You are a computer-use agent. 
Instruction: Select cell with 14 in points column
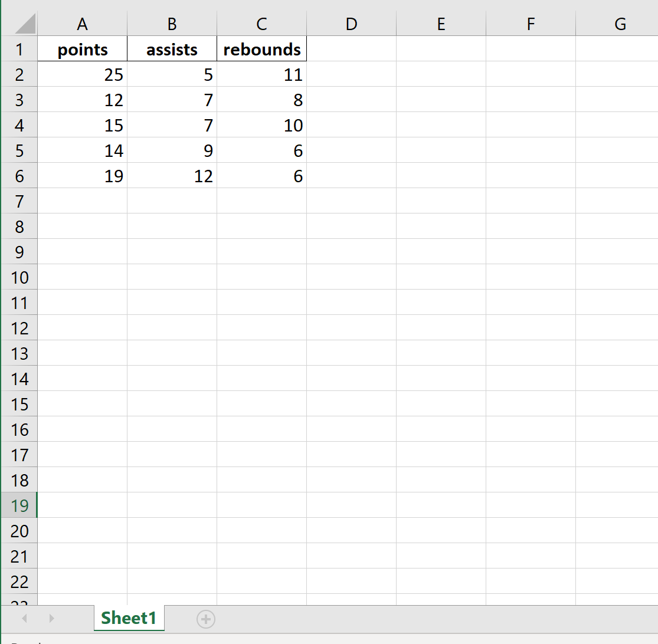coord(82,150)
